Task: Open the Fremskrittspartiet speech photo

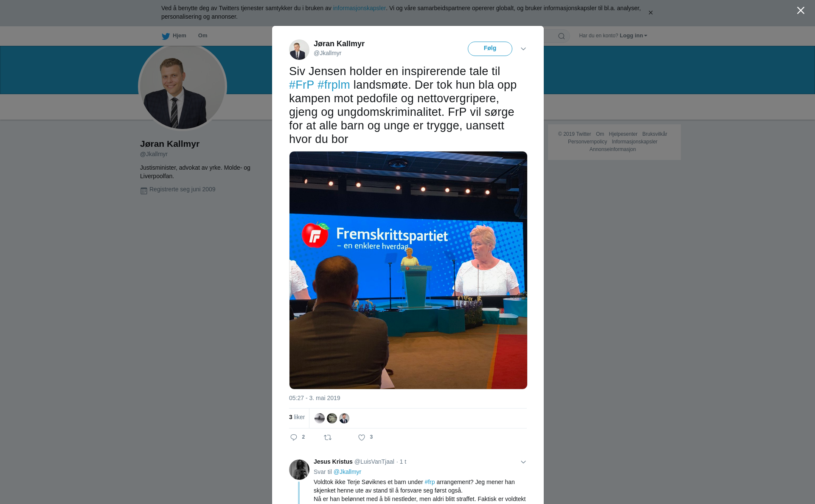Action: [408, 270]
